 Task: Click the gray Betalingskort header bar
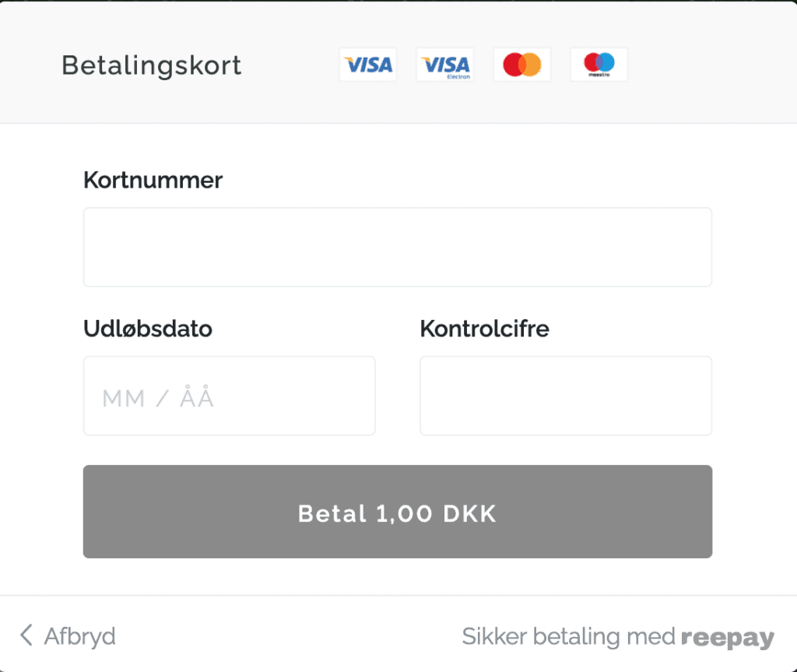pos(398,62)
